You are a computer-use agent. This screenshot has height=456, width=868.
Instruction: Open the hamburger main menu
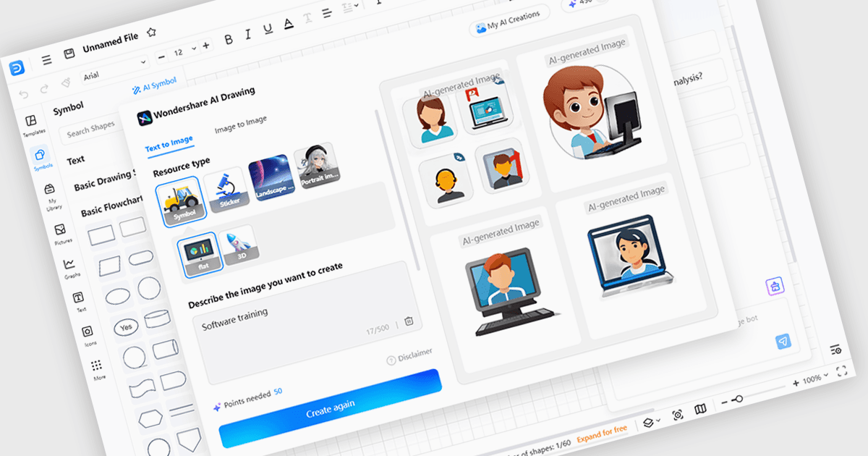coord(46,60)
